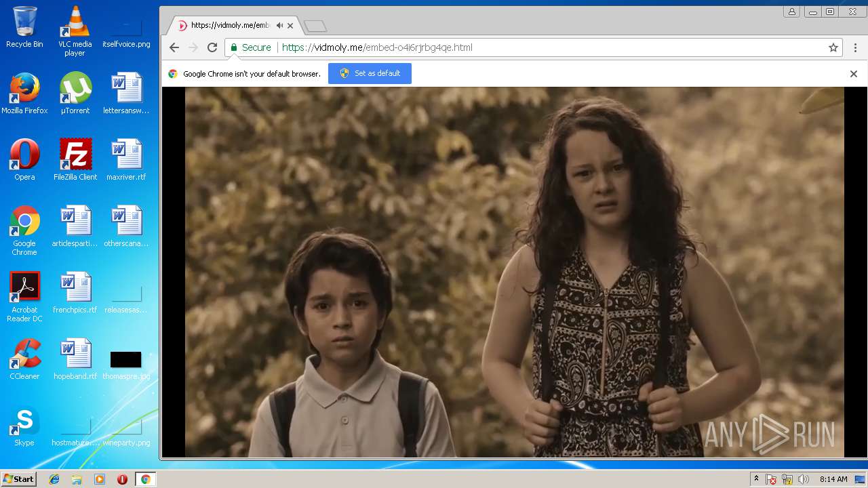Select releasesas... desktop file

point(126,298)
